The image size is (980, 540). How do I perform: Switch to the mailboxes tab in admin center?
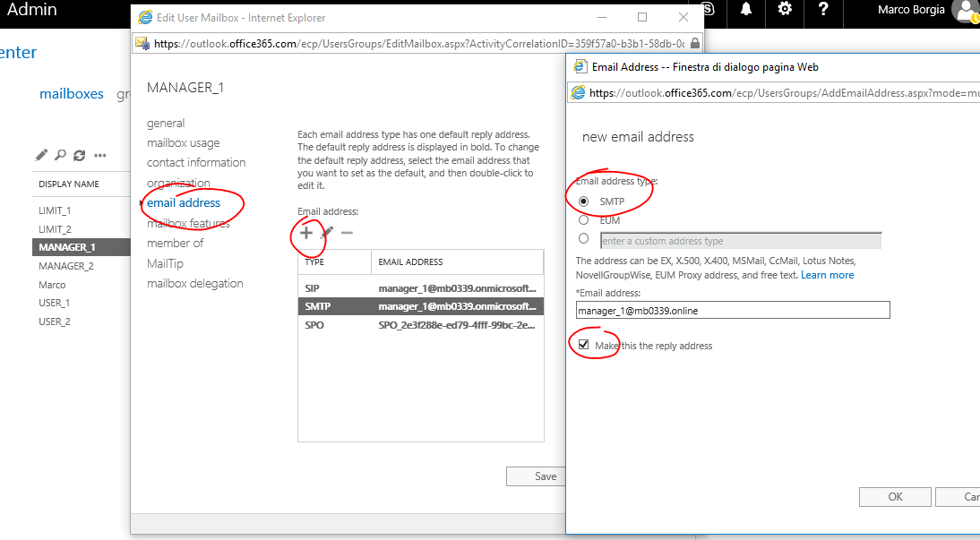(72, 94)
